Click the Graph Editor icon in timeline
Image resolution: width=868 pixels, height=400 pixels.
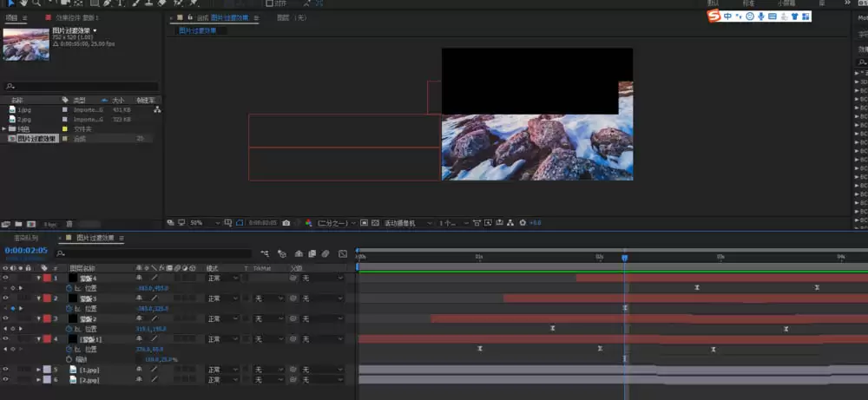pyautogui.click(x=343, y=253)
